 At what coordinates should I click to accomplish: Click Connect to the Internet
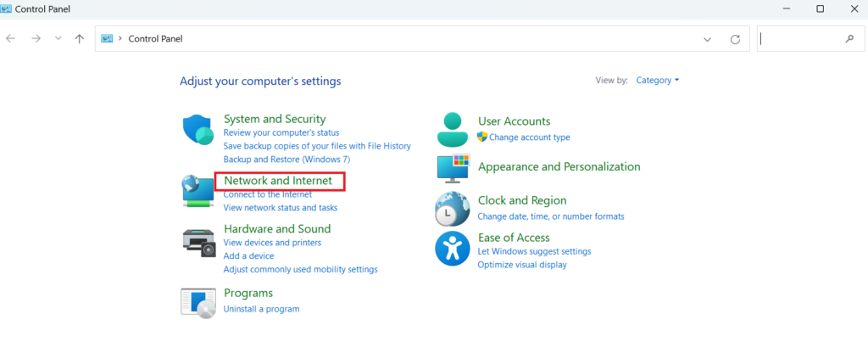267,194
